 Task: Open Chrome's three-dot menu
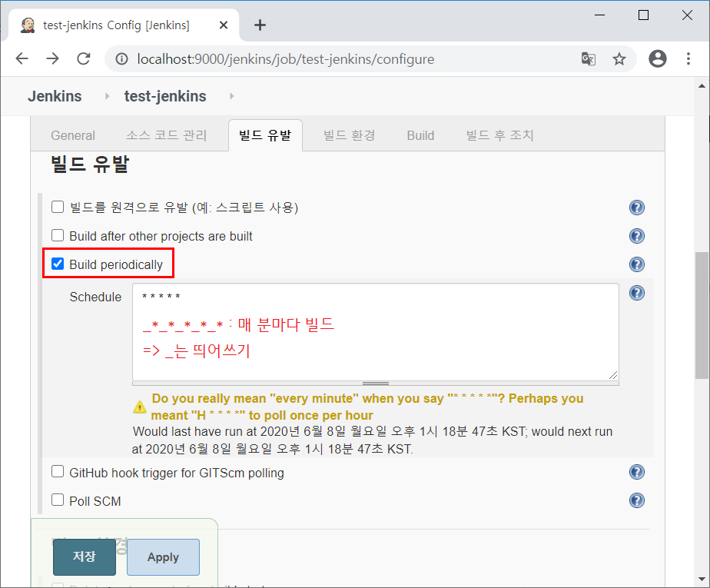tap(688, 58)
